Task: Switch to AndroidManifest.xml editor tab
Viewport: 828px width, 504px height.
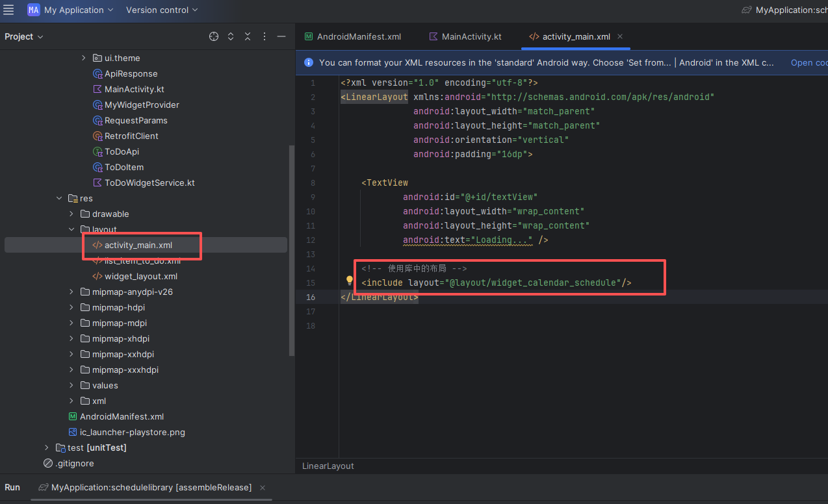Action: [x=353, y=36]
